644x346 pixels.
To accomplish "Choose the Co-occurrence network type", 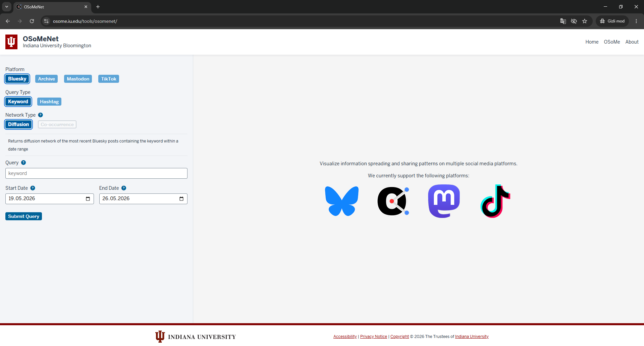I will tap(57, 124).
